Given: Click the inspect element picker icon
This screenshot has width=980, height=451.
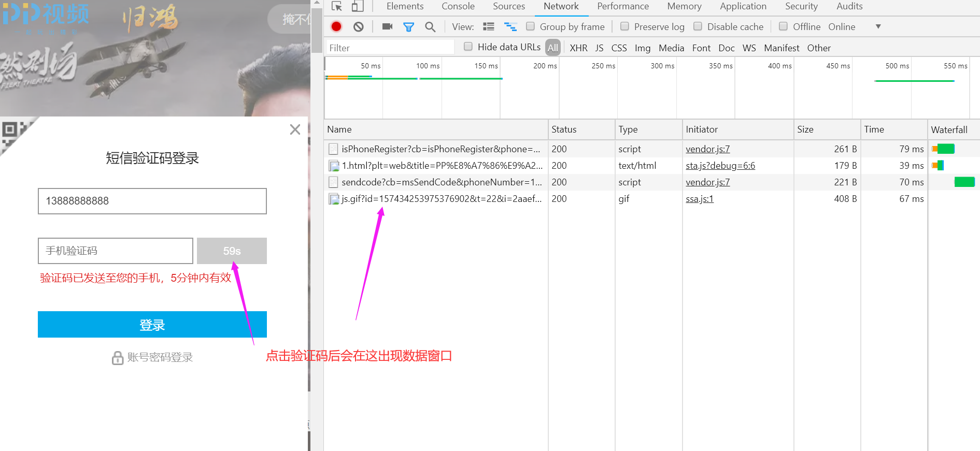Looking at the screenshot, I should click(337, 6).
